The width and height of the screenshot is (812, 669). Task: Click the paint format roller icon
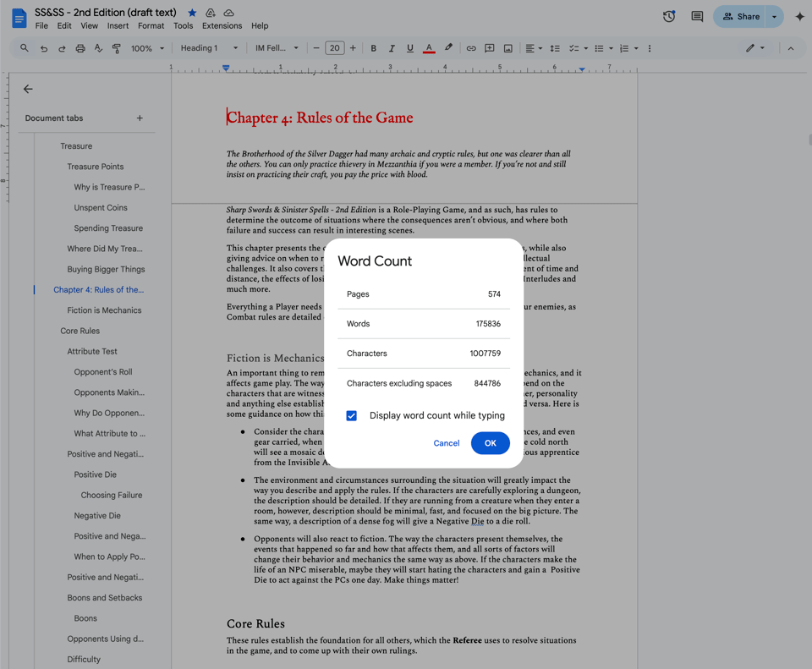pos(117,48)
